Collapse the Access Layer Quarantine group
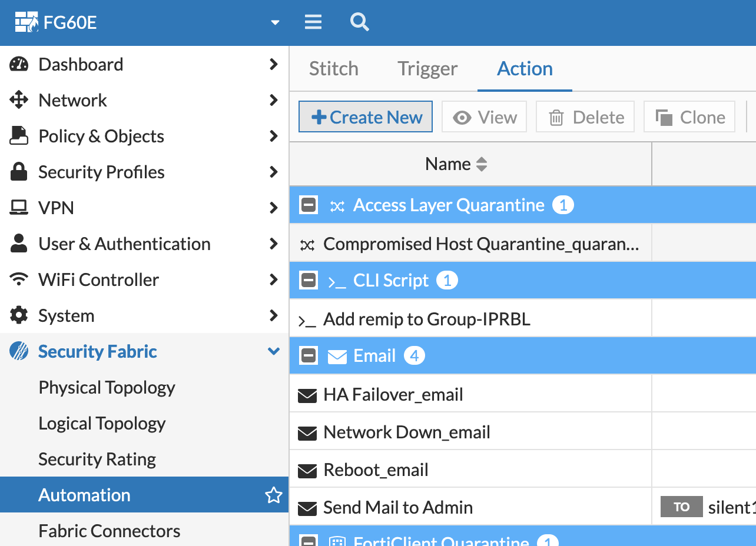This screenshot has height=546, width=756. click(x=309, y=205)
